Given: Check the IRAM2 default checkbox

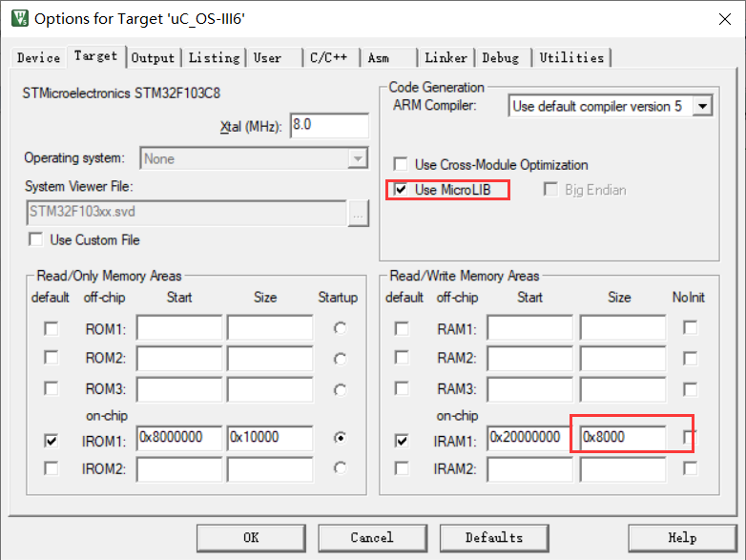Looking at the screenshot, I should tap(402, 468).
